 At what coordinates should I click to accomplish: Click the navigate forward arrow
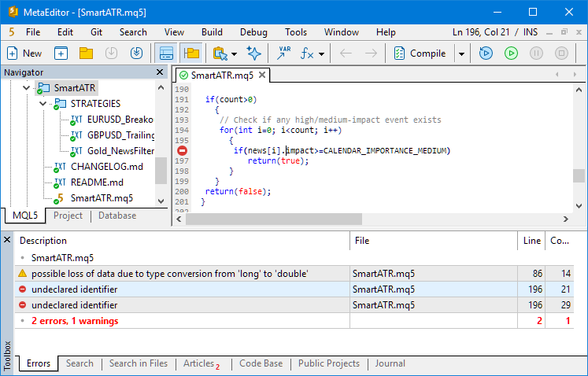pyautogui.click(x=371, y=53)
